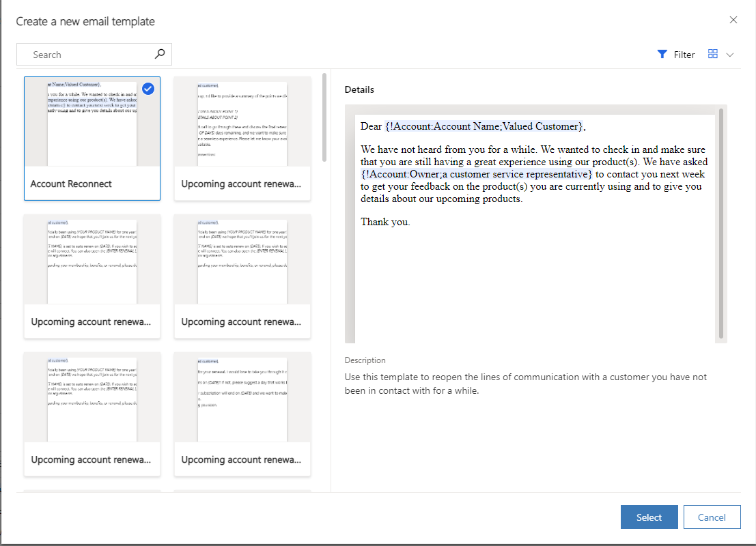The height and width of the screenshot is (546, 756).
Task: Click the Filter funnel icon
Action: click(x=661, y=54)
